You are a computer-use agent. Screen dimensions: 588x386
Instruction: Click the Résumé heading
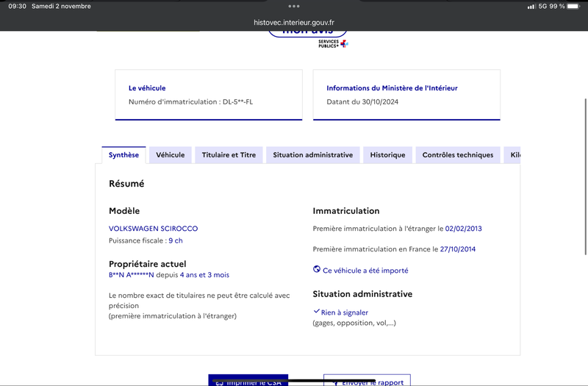pyautogui.click(x=126, y=183)
